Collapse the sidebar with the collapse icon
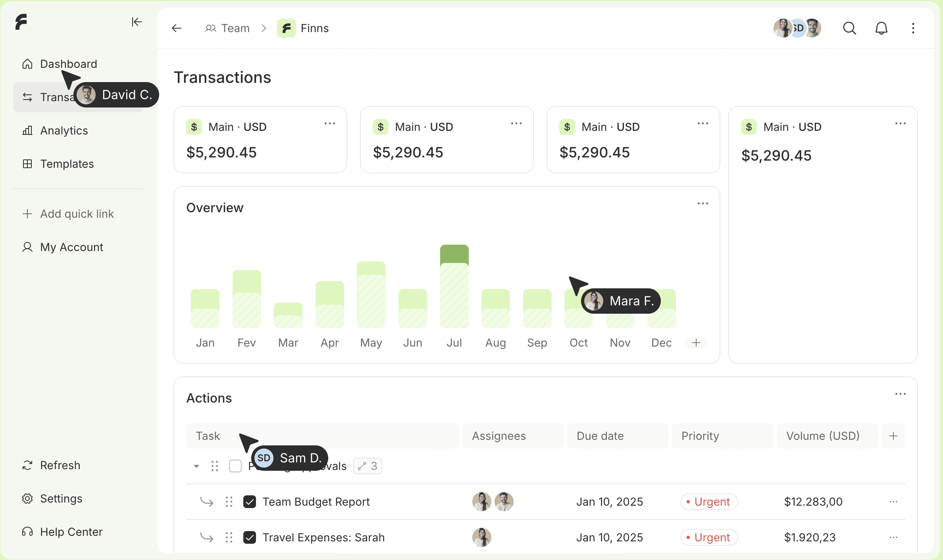The height and width of the screenshot is (560, 943). pyautogui.click(x=137, y=22)
